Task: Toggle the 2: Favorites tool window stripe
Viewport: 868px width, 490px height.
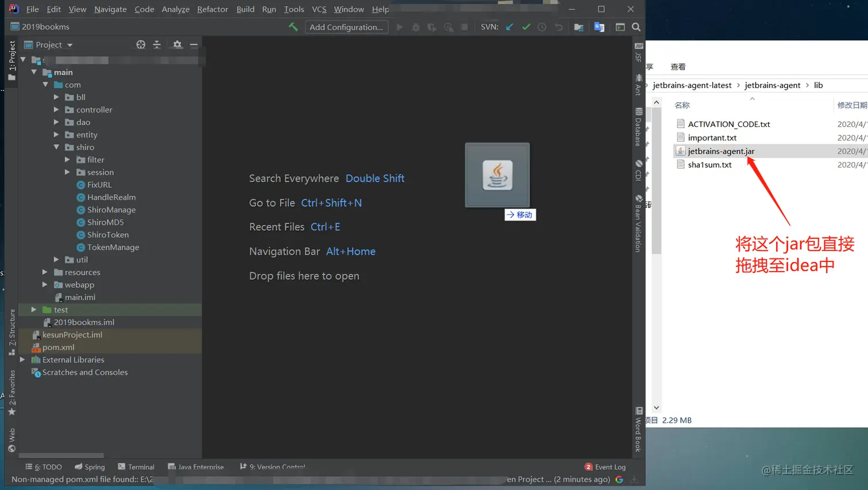Action: coord(12,393)
